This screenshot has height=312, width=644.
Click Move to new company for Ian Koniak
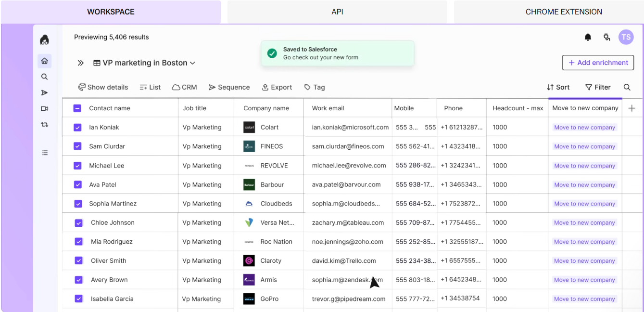[584, 128]
